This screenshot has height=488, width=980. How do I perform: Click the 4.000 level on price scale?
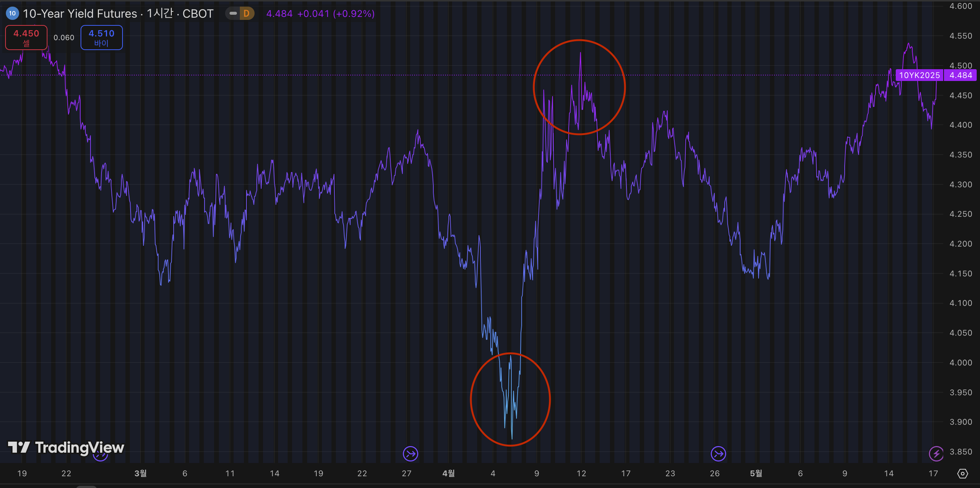click(x=961, y=363)
